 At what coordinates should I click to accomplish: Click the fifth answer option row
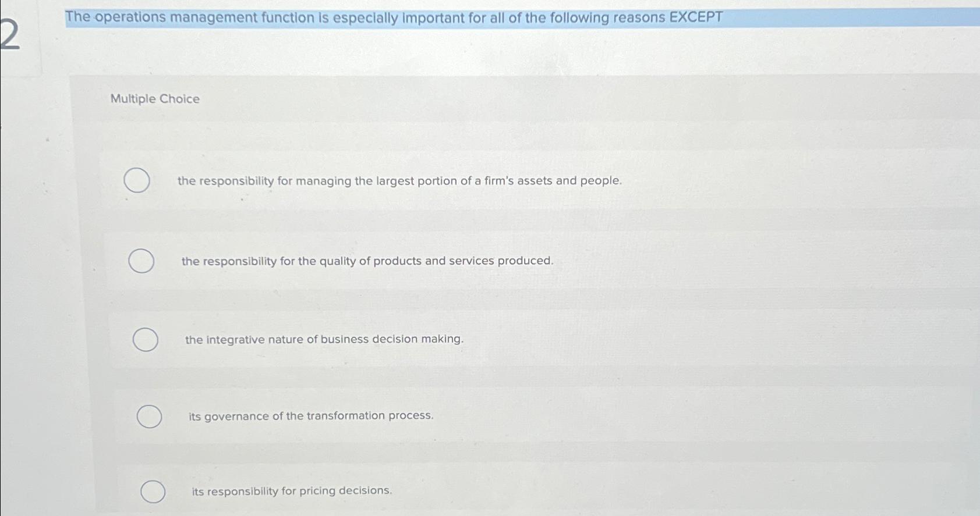coord(466,492)
